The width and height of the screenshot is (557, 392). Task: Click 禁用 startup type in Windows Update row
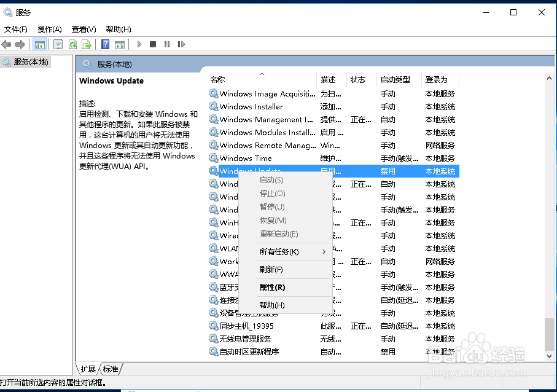[x=388, y=171]
